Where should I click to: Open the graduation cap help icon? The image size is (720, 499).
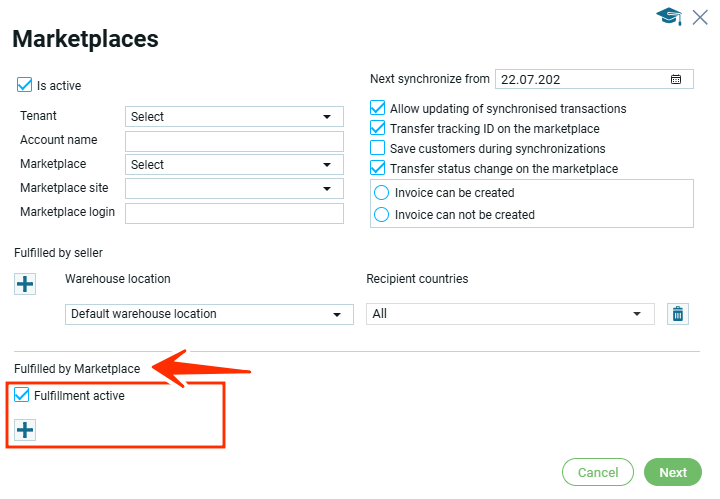668,15
